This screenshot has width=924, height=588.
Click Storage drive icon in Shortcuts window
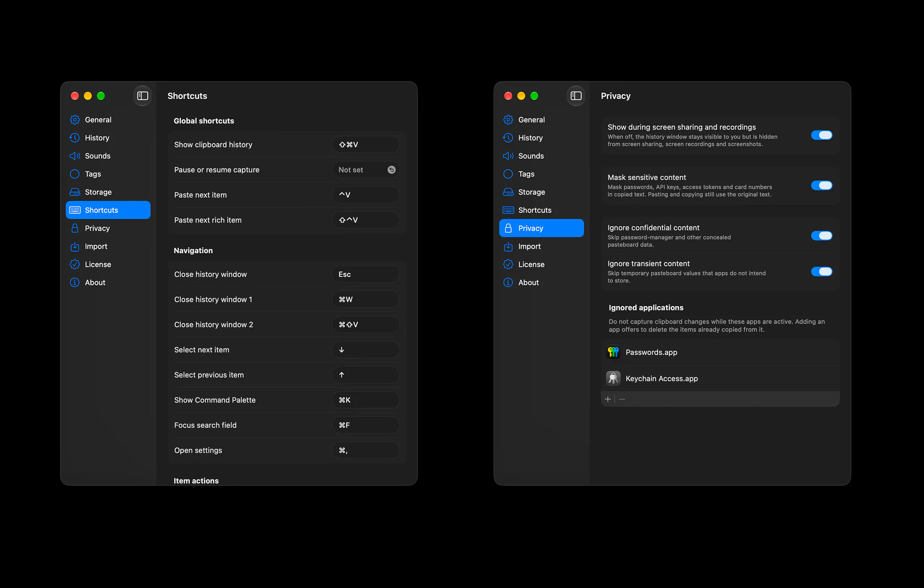[75, 192]
